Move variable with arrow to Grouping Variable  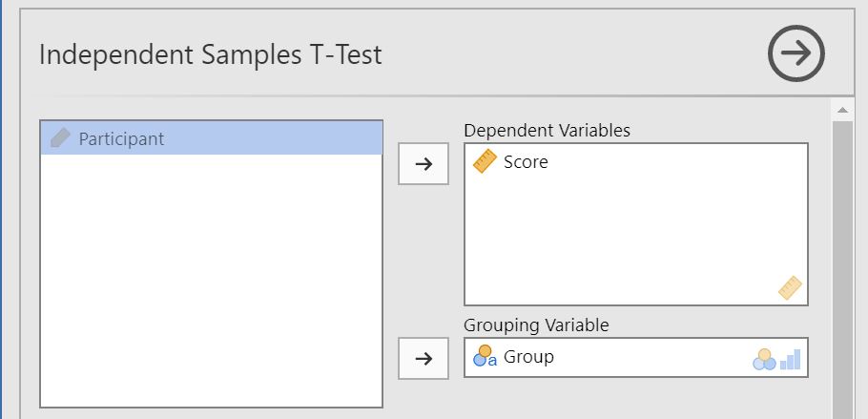pyautogui.click(x=423, y=359)
